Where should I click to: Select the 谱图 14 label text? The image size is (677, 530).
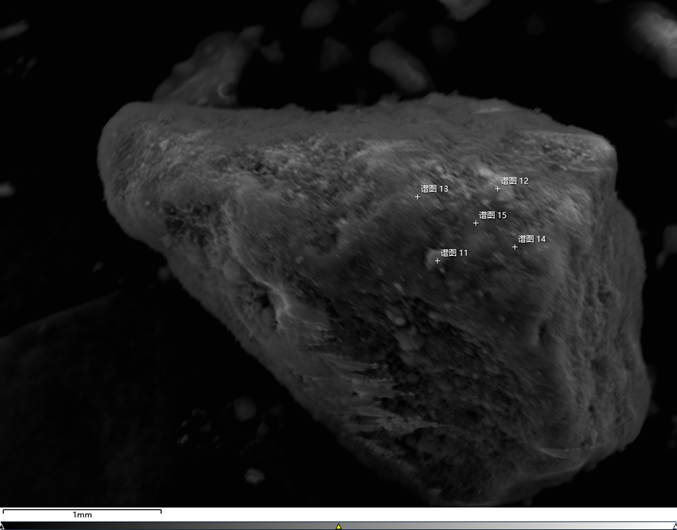pos(532,239)
